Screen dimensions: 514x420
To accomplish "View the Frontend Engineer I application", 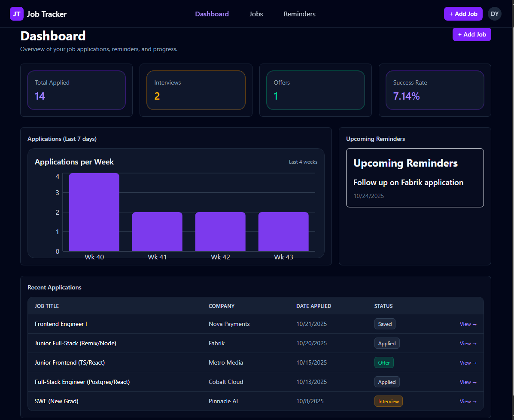I will 468,324.
